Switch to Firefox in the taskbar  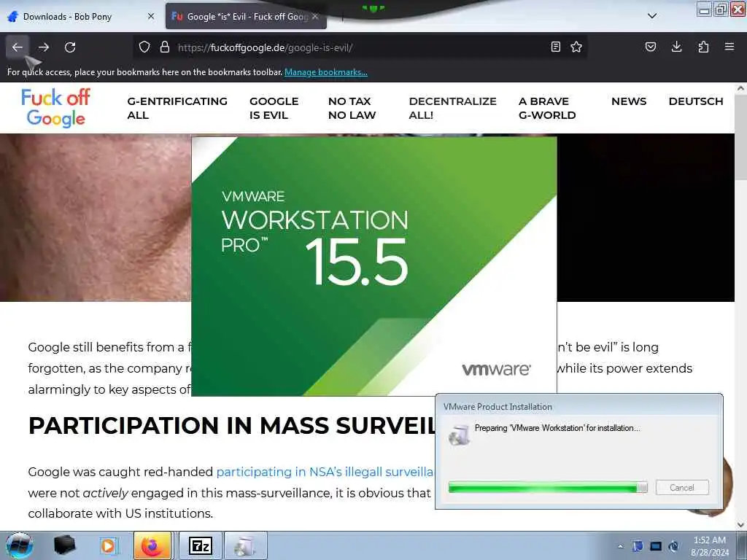[152, 545]
